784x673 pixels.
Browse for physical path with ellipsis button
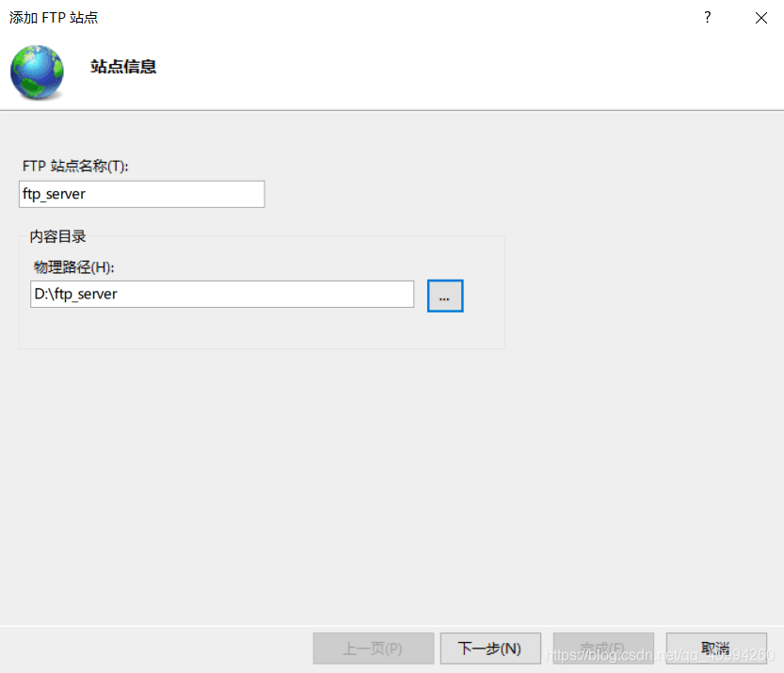[445, 296]
